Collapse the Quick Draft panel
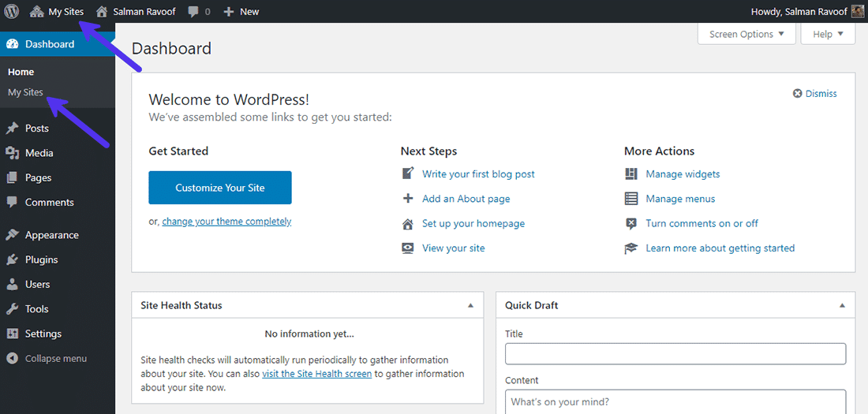This screenshot has height=414, width=868. (x=842, y=305)
